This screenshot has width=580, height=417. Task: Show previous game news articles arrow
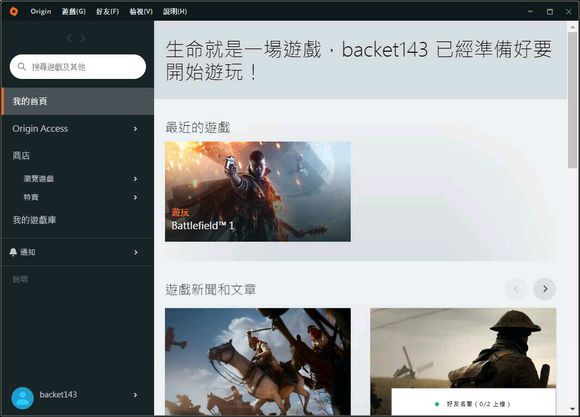(516, 289)
